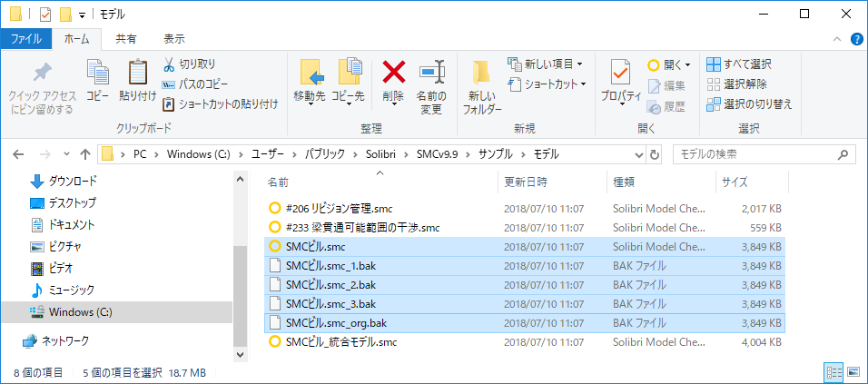Collapse the ribbon with the chevron
The image size is (868, 384).
click(837, 39)
